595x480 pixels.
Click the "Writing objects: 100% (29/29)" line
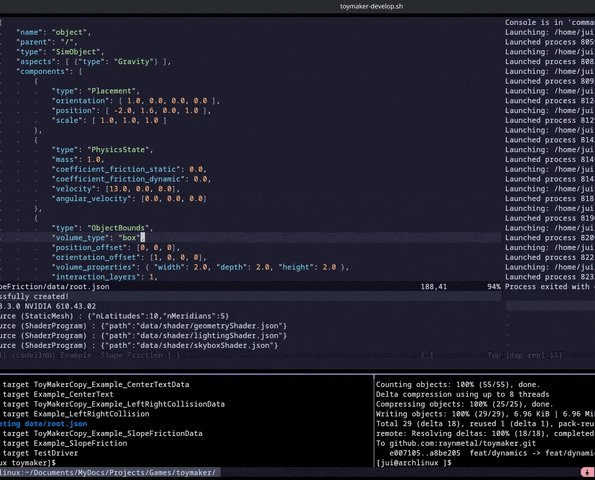485,414
